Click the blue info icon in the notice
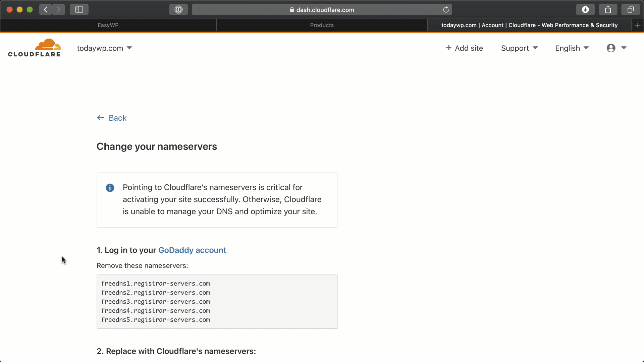Screen dimensions: 644x362 tap(110, 188)
